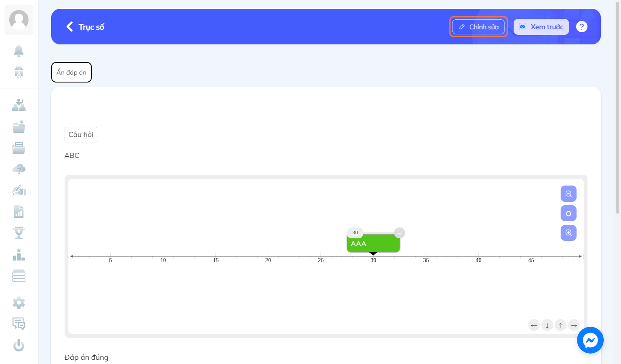Pan the number line up arrow
The width and height of the screenshot is (621, 364).
pyautogui.click(x=561, y=325)
